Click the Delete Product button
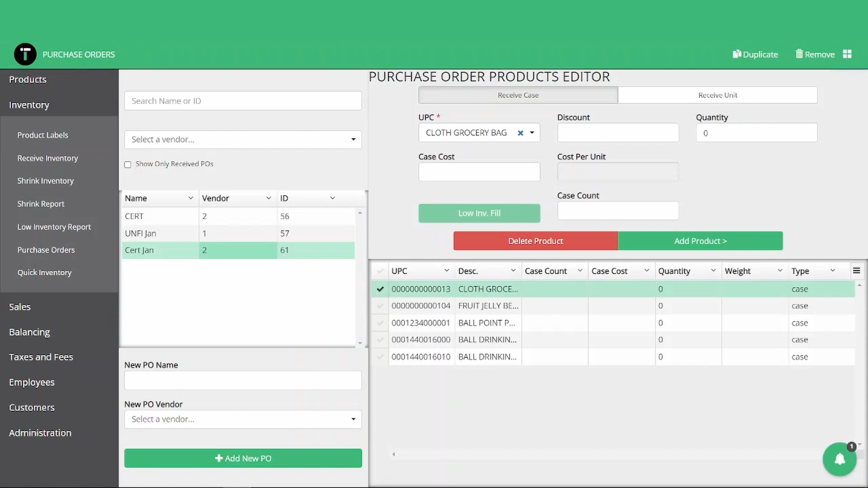Screen dimensions: 868x488 pos(536,241)
